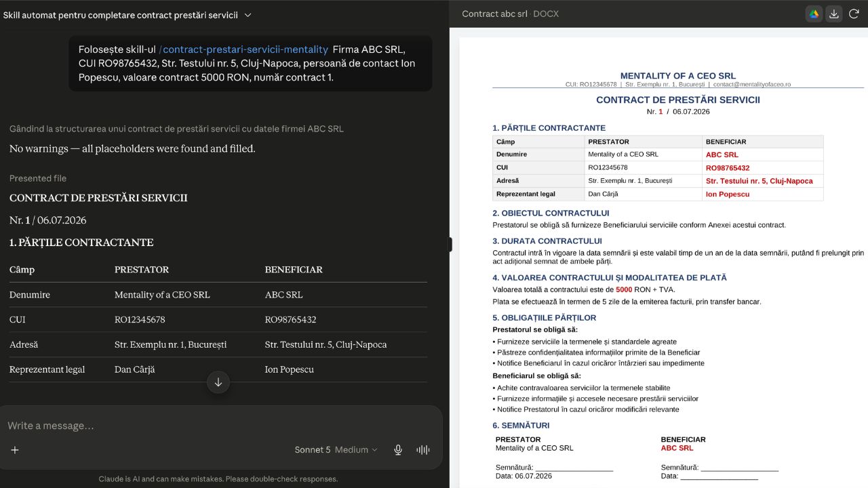Click the 'Contract abc srl' file name in the preview header
The width and height of the screenshot is (868, 488).
point(494,14)
